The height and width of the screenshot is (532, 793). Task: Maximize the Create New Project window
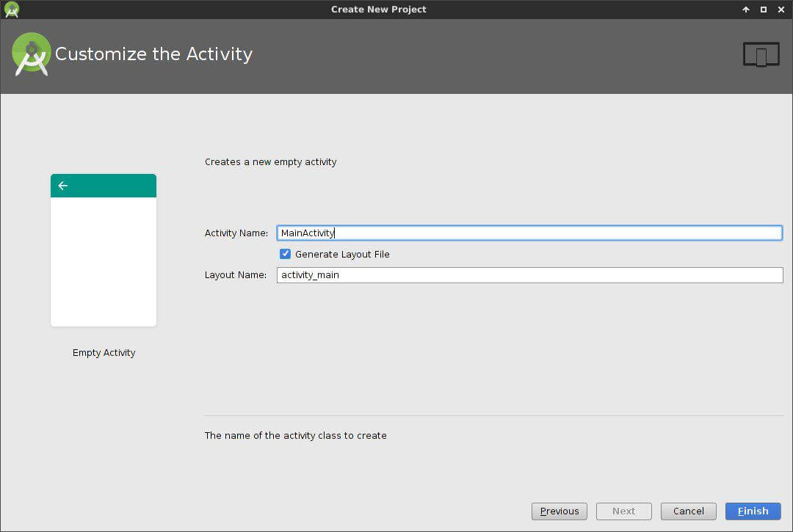(764, 10)
